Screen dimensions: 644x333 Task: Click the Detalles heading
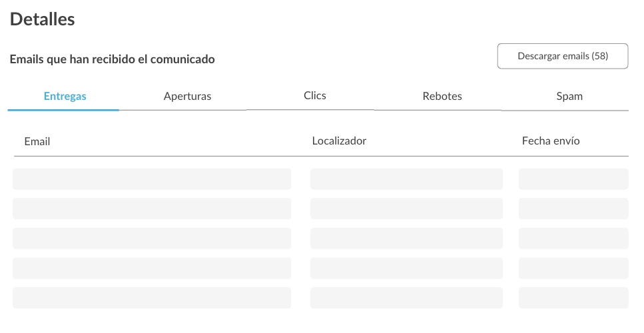[x=43, y=19]
